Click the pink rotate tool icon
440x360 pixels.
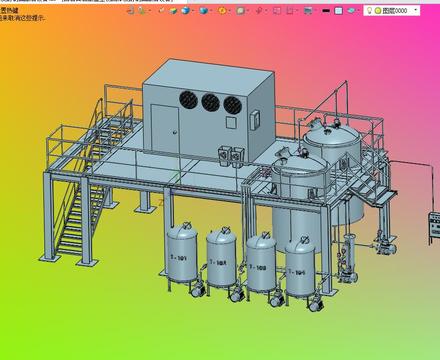pyautogui.click(x=259, y=11)
